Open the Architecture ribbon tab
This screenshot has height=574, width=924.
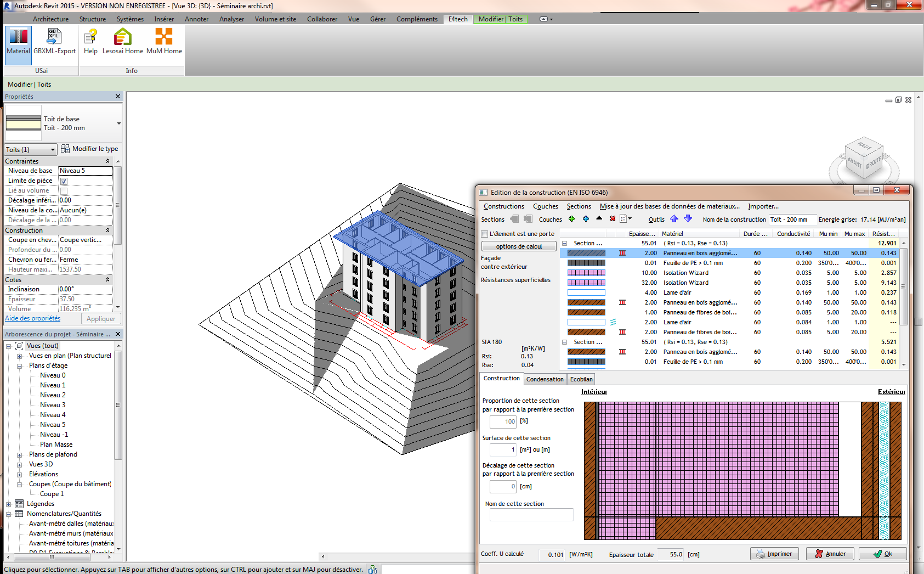pyautogui.click(x=50, y=19)
